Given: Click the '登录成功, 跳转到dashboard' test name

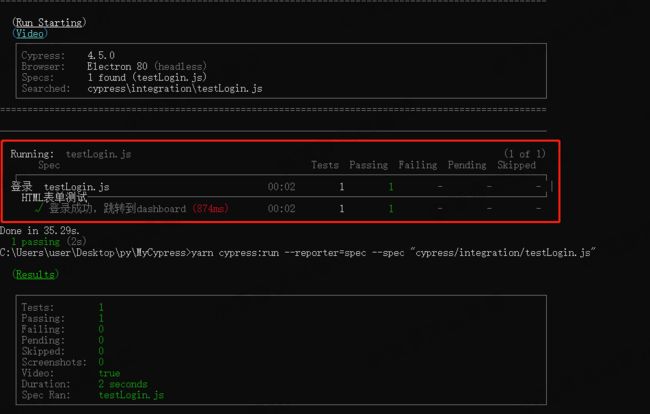Looking at the screenshot, I should tap(118, 208).
